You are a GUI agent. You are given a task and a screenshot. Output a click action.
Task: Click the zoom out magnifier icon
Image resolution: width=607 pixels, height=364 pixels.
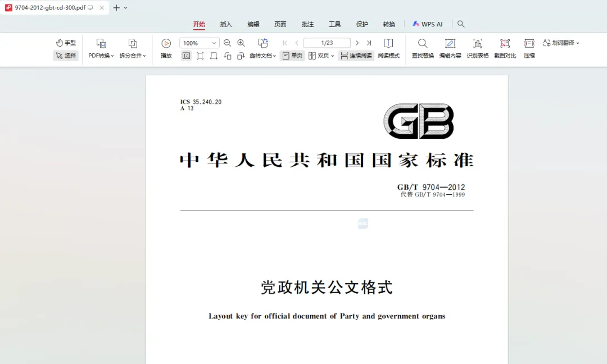coord(227,43)
